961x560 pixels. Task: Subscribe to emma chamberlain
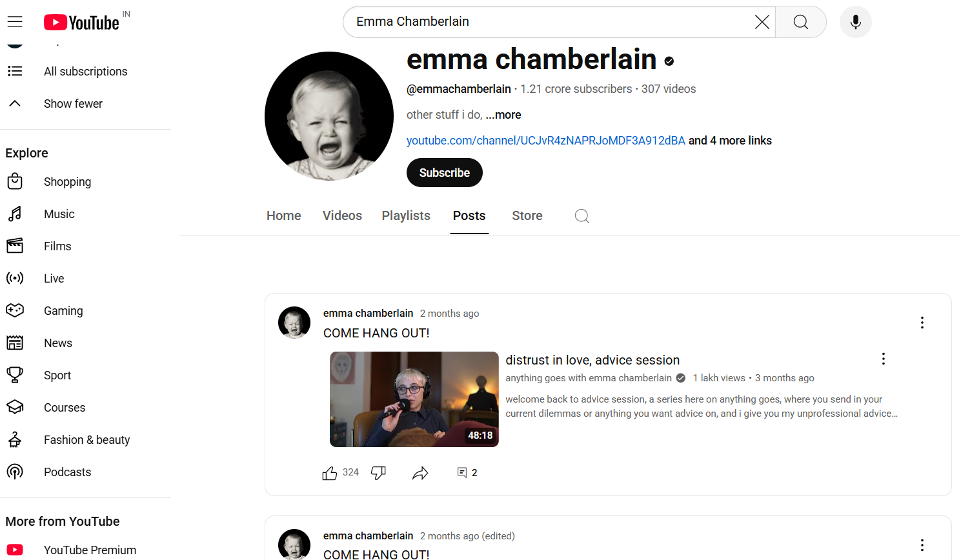point(445,173)
